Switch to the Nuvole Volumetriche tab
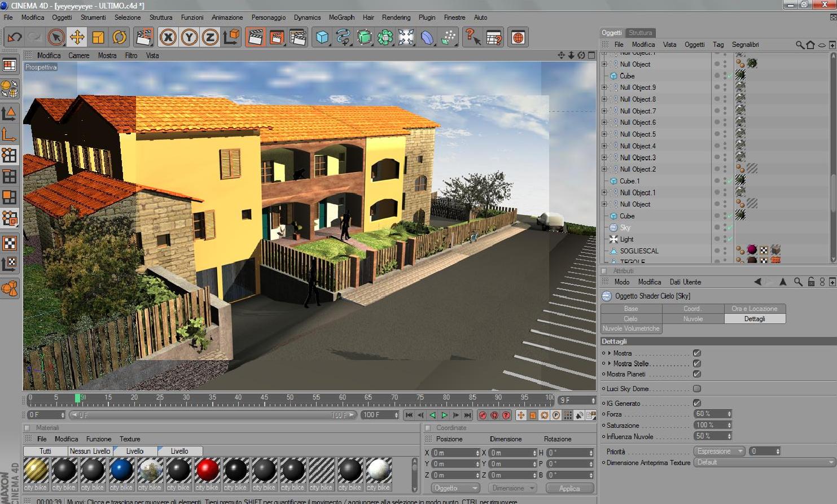This screenshot has width=837, height=504. pyautogui.click(x=631, y=328)
